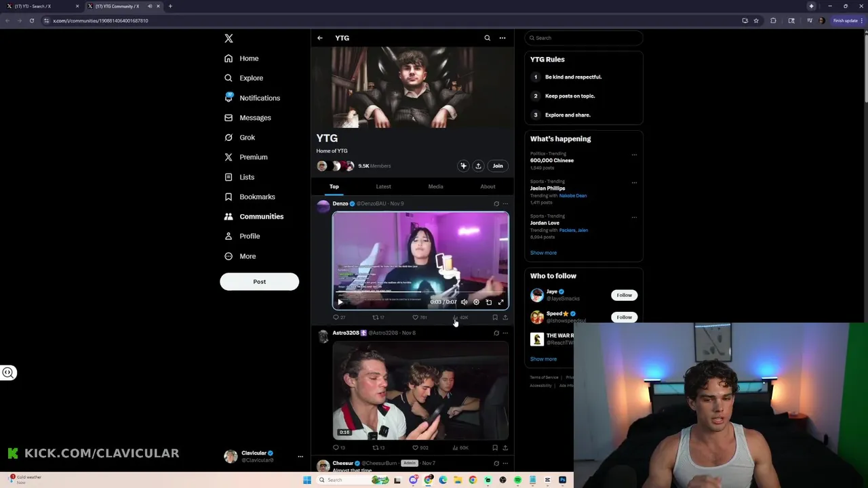
Task: Repost Denzo's post
Action: click(378, 317)
